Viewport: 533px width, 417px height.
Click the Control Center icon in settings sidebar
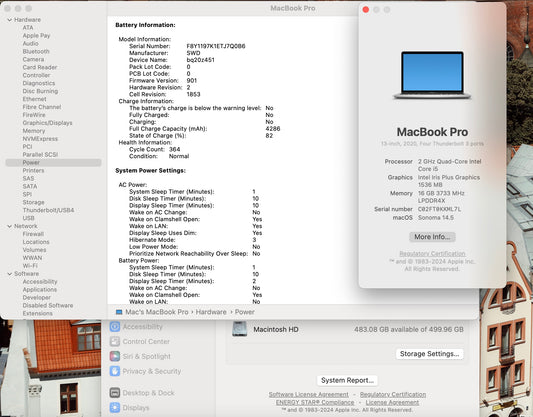[x=115, y=341]
